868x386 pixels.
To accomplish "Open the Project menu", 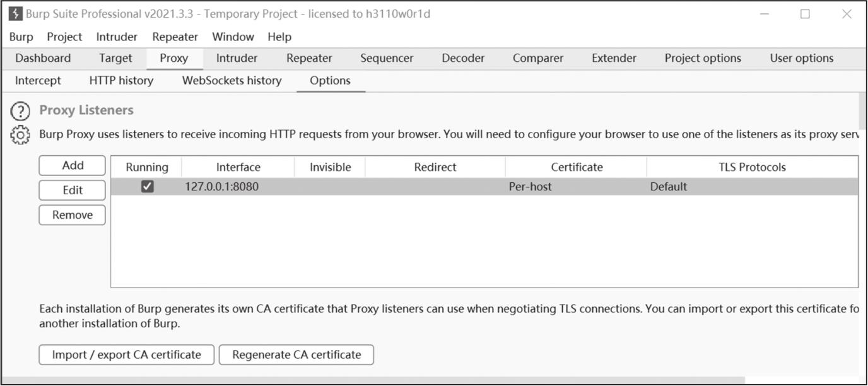I will click(64, 37).
